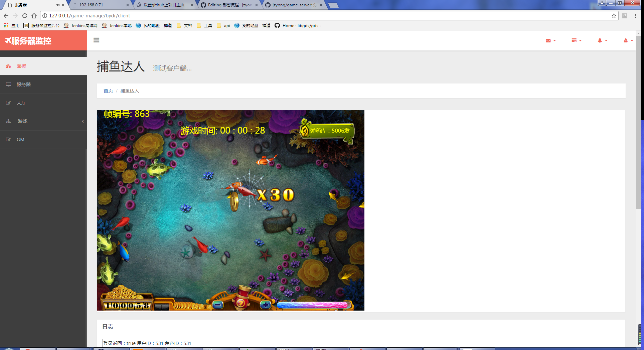Open the user account dropdown
Screen dimensions: 644x350
click(628, 40)
